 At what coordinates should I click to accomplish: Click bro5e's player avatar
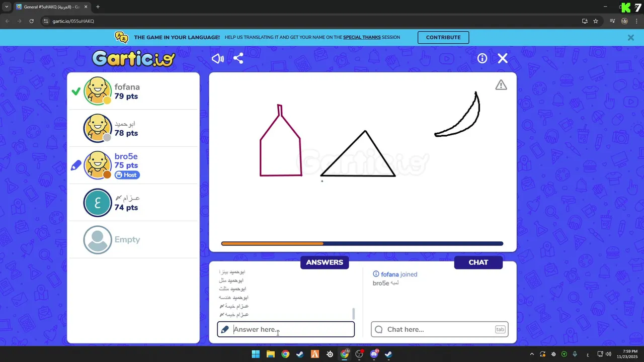pos(97,165)
